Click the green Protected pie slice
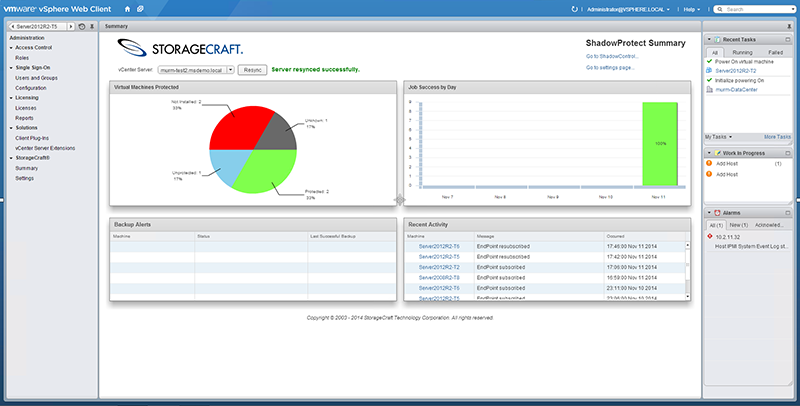The image size is (800, 406). (265, 171)
